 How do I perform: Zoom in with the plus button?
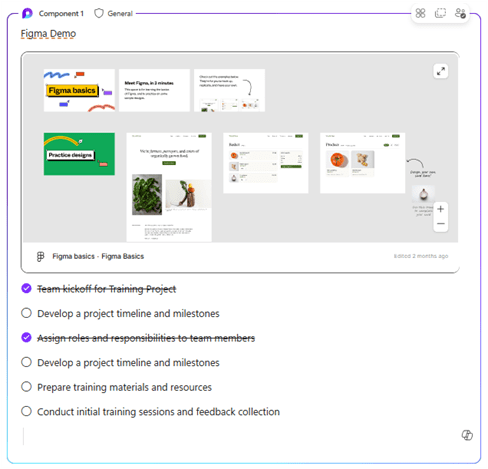(441, 209)
